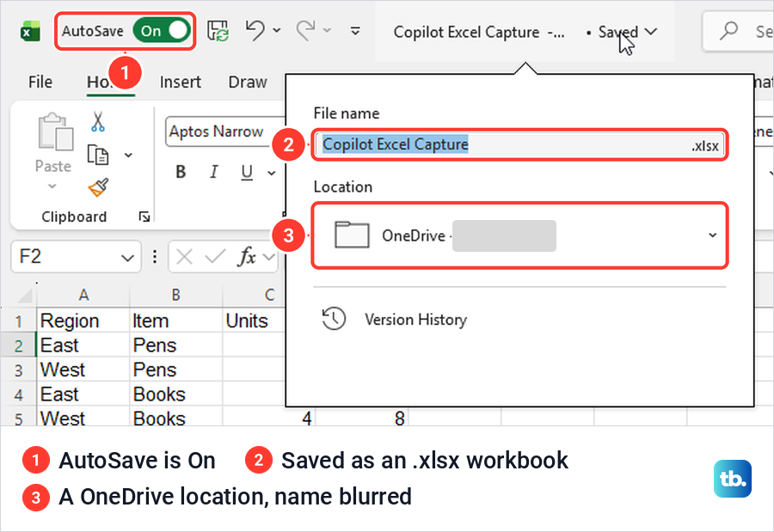Open the Underline style dropdown
The height and width of the screenshot is (532, 774).
[272, 173]
